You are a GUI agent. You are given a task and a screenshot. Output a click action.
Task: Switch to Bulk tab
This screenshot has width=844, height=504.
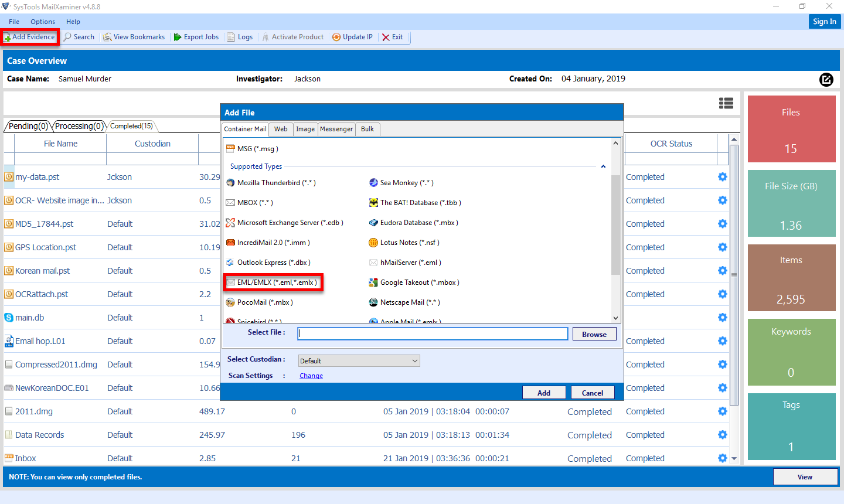click(x=367, y=129)
